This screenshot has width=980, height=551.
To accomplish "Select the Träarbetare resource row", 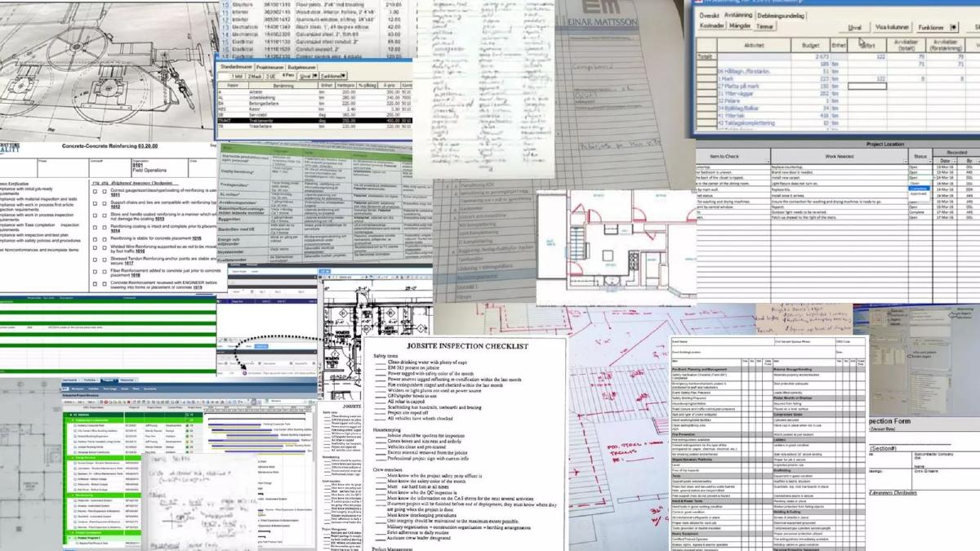I will (314, 127).
